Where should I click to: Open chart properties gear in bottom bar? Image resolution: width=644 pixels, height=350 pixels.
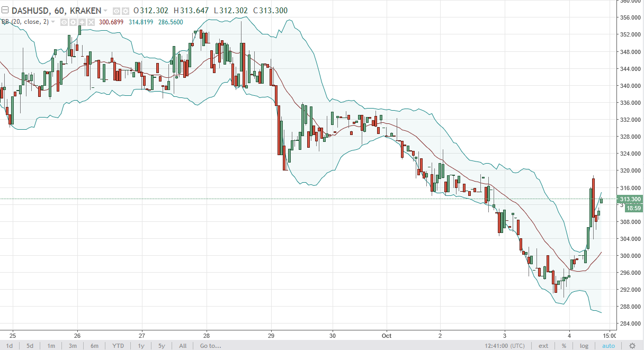[632, 346]
